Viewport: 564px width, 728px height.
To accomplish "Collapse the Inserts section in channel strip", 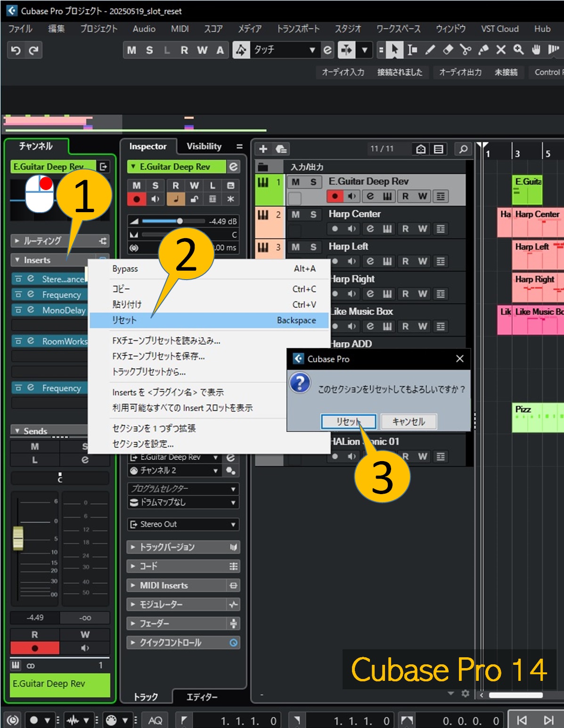I will (x=17, y=260).
